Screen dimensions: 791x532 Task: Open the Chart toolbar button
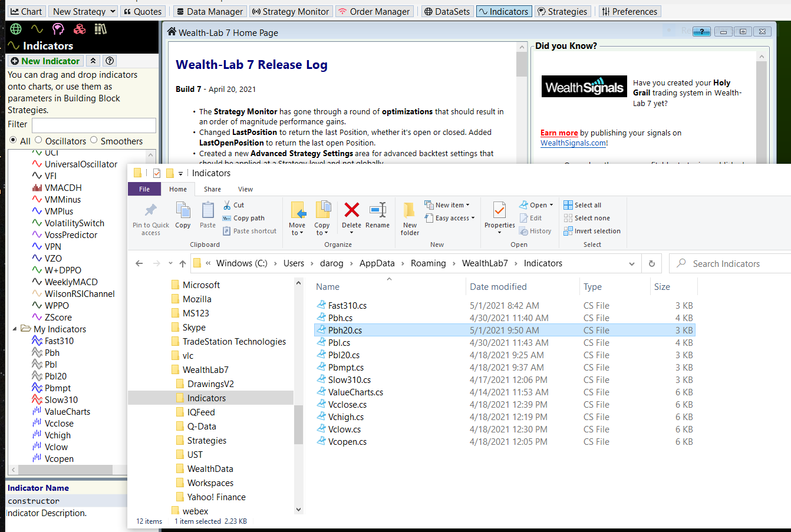tap(27, 11)
